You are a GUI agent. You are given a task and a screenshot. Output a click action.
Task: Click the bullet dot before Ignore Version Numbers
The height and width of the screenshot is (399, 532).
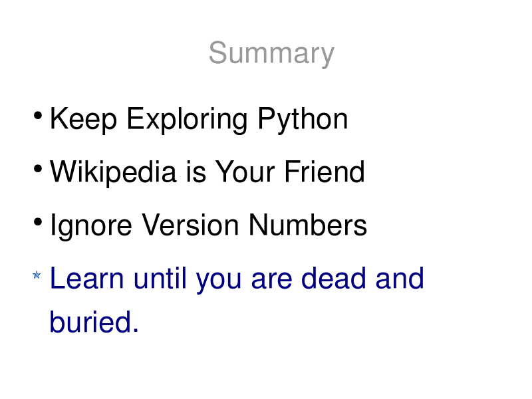[38, 222]
